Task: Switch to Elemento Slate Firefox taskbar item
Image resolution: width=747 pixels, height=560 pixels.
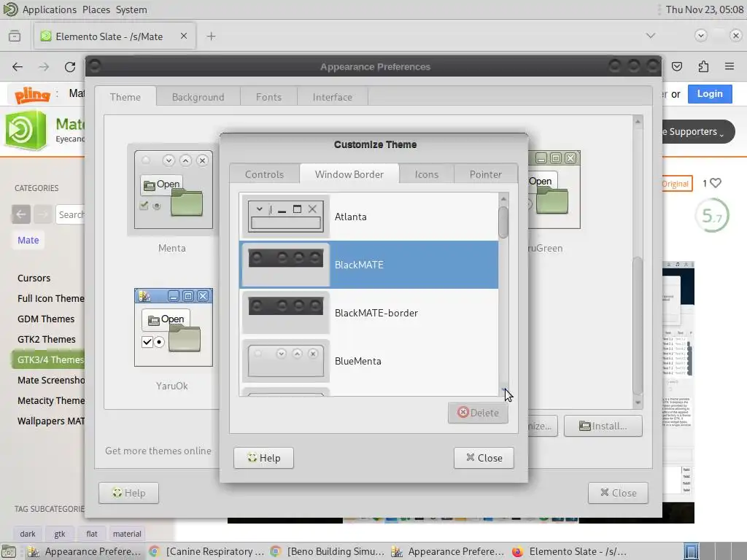Action: [569, 551]
